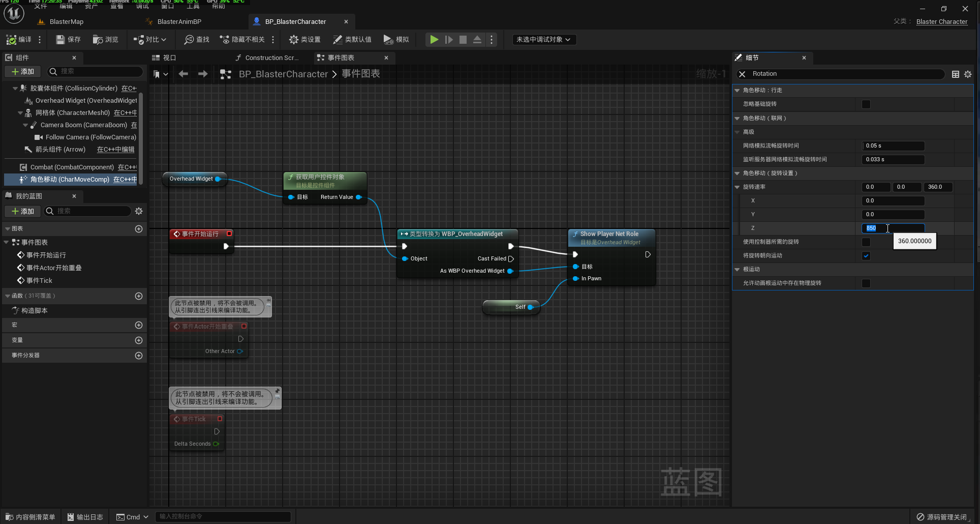Collapse the CharacterMesh0 tree node
The height and width of the screenshot is (524, 980).
point(20,113)
